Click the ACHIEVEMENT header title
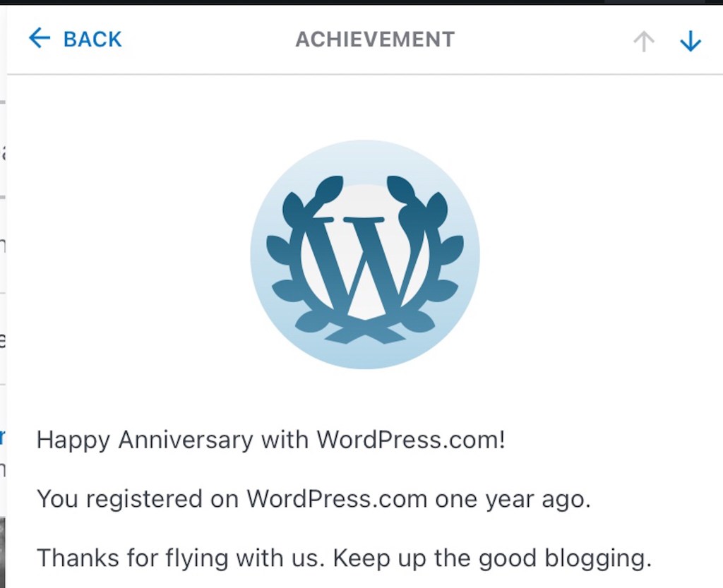The height and width of the screenshot is (588, 723). click(x=375, y=40)
